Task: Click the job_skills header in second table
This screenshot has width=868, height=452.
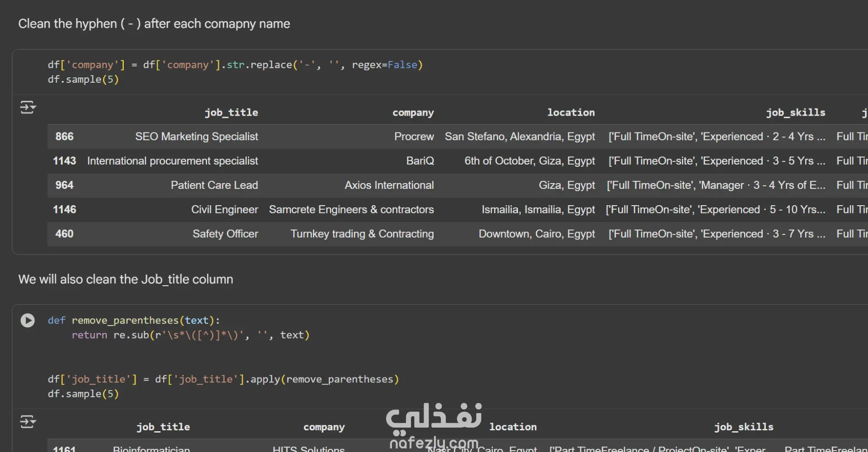Action: 743,427
